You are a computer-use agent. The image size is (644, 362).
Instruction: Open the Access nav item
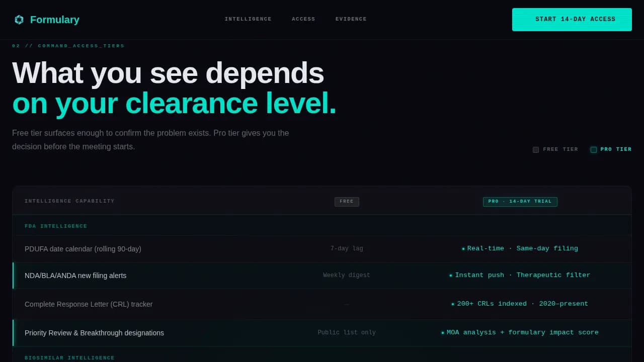pos(303,19)
